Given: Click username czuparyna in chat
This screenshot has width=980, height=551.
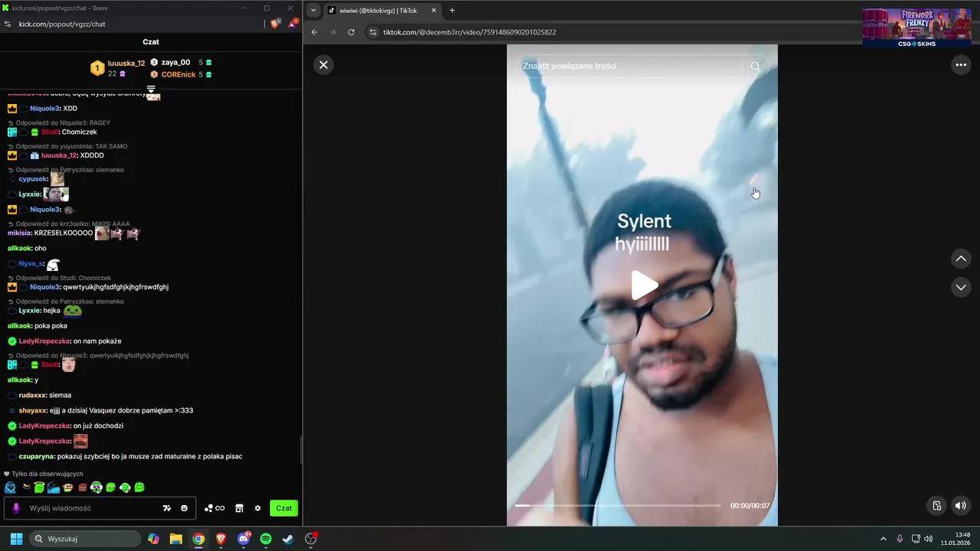Looking at the screenshot, I should 37,456.
